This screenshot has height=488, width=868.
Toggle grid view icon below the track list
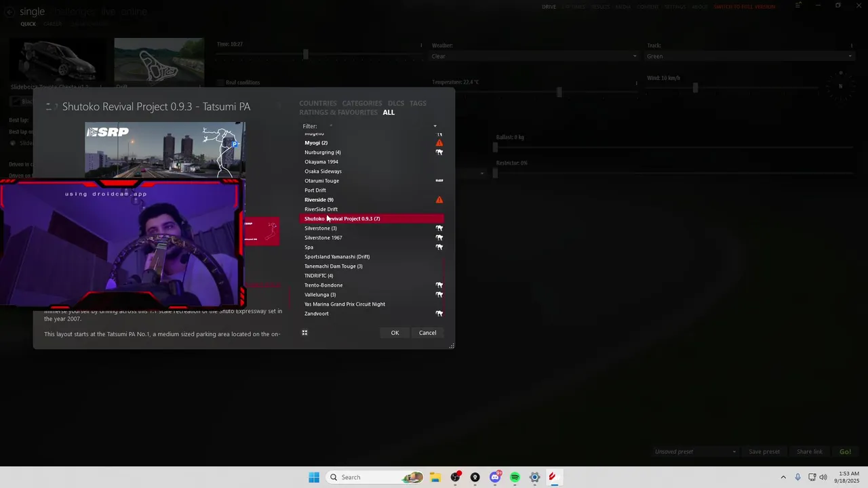(x=304, y=333)
